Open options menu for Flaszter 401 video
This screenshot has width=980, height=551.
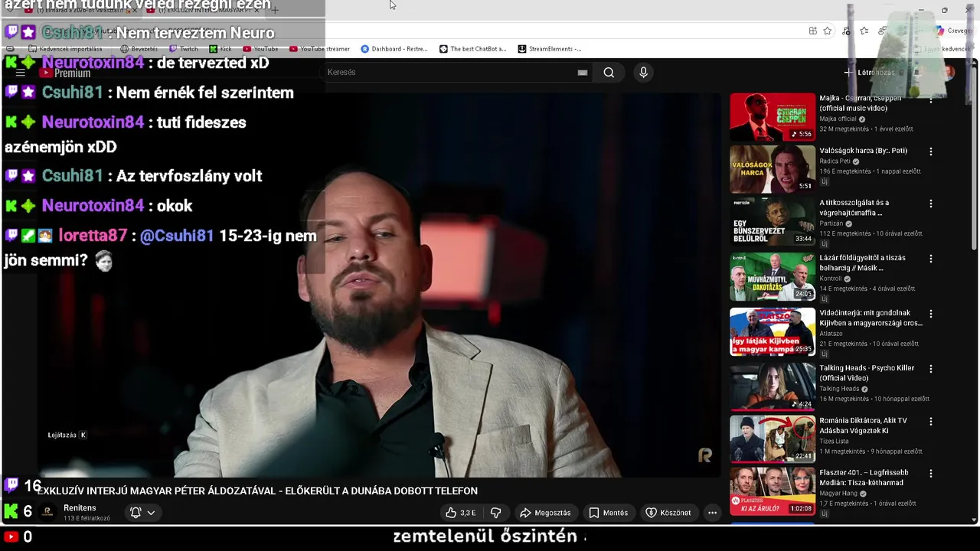coord(931,474)
